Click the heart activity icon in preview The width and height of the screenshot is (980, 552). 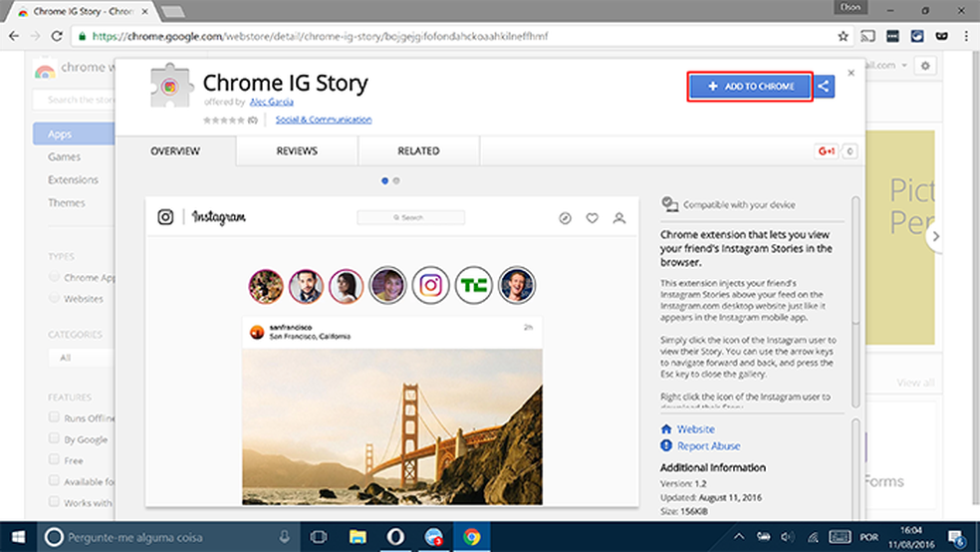[x=592, y=218]
